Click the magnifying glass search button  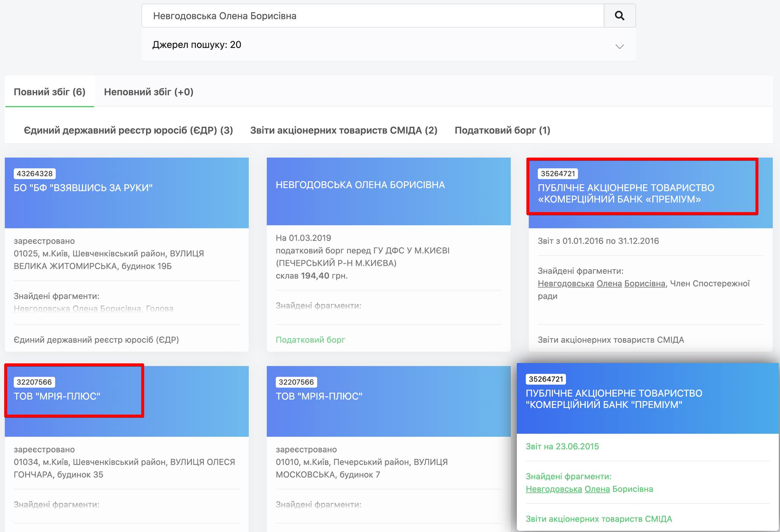coord(619,16)
